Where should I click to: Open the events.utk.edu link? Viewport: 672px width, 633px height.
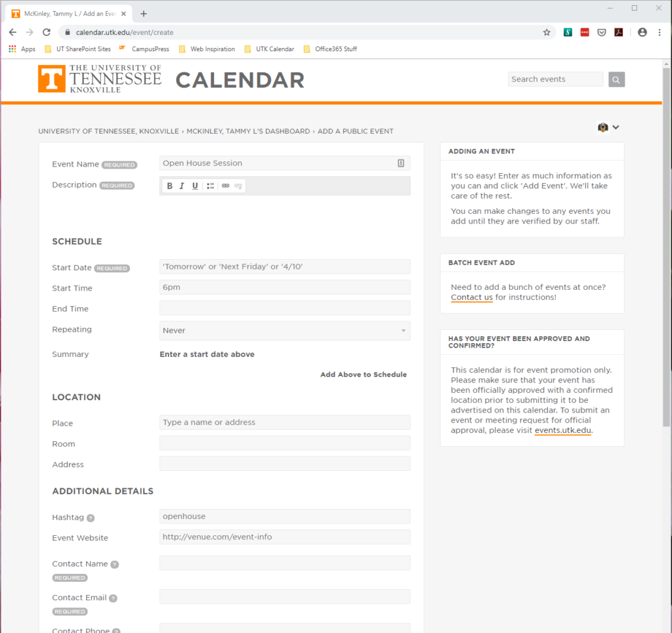562,430
